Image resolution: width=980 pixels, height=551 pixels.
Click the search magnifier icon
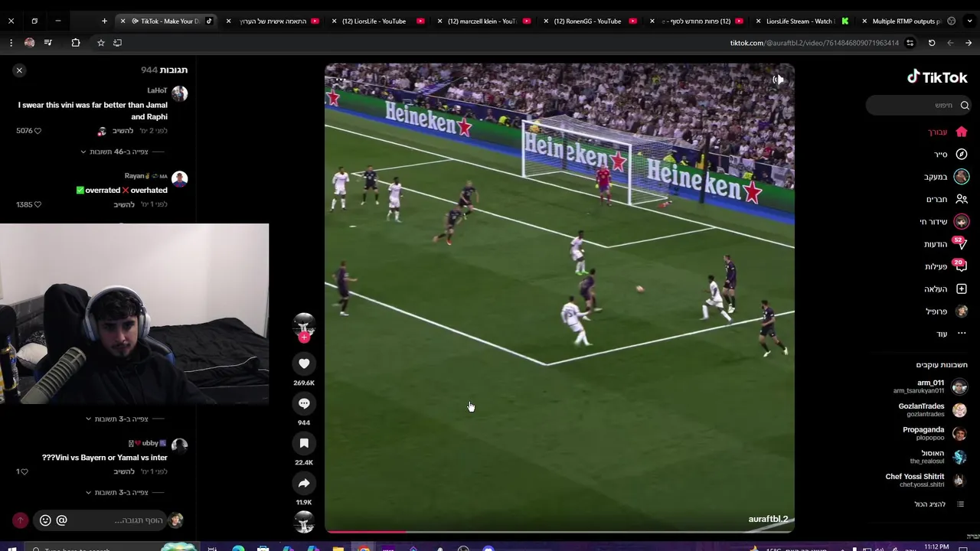pyautogui.click(x=965, y=105)
